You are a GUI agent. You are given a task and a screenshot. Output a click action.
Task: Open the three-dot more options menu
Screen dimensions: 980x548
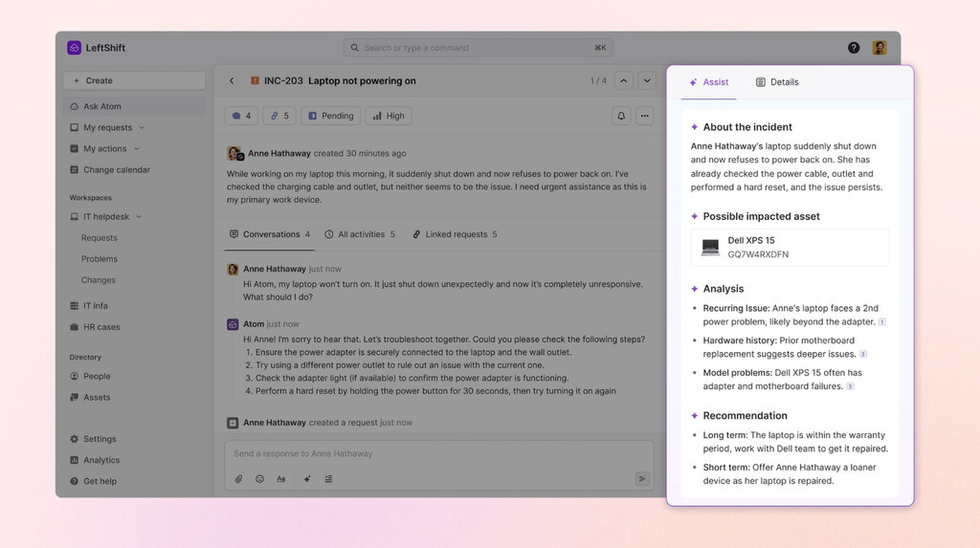(x=645, y=116)
